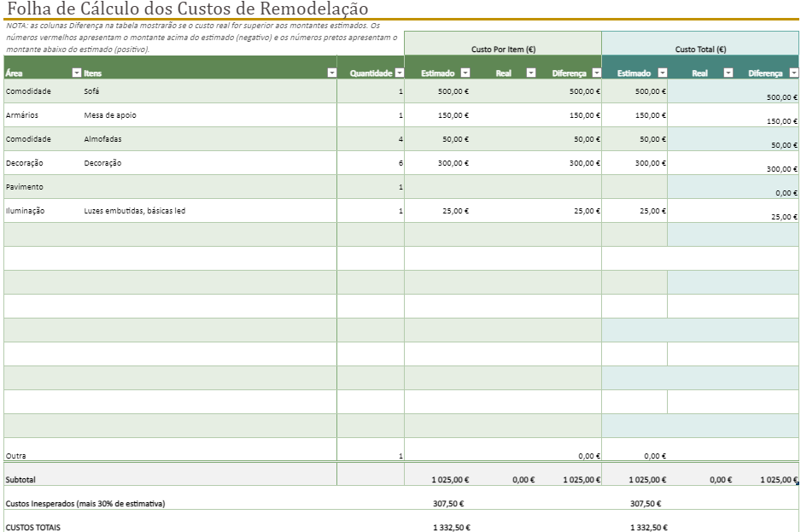Open Real filter under Custo Total
This screenshot has width=801, height=532.
click(x=728, y=73)
